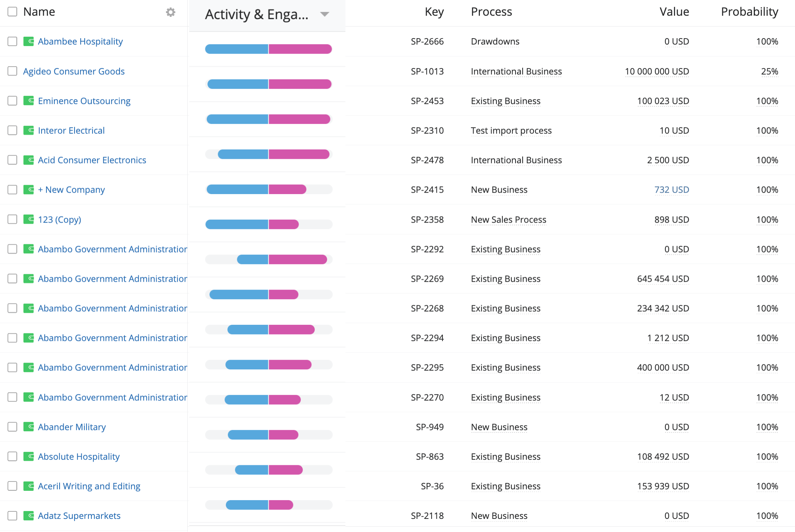The image size is (795, 532).
Task: Edit the 25% probability field
Action: coord(769,71)
